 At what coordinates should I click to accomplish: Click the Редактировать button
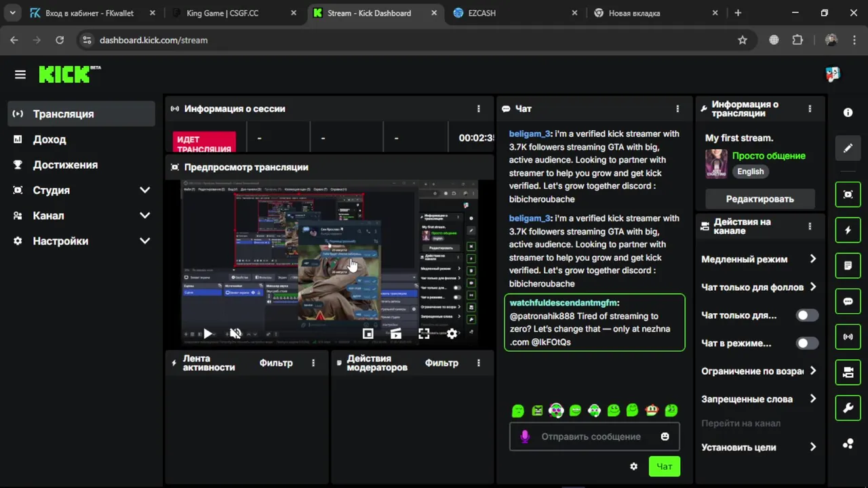[x=759, y=199]
